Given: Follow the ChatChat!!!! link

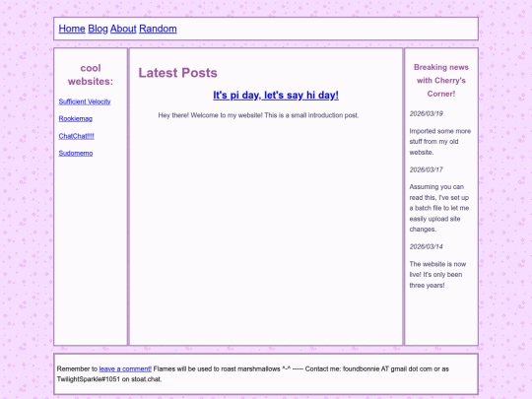Looking at the screenshot, I should (76, 136).
